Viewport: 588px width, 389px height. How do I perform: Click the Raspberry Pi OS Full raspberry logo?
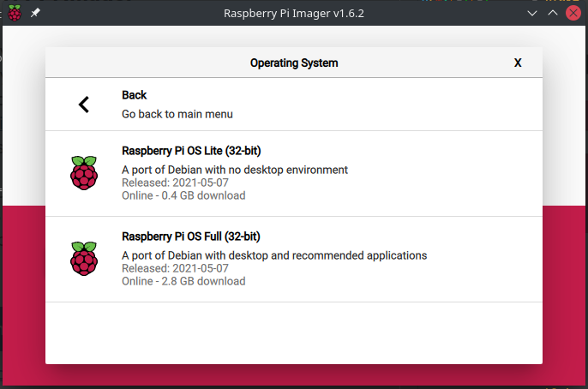coord(84,259)
